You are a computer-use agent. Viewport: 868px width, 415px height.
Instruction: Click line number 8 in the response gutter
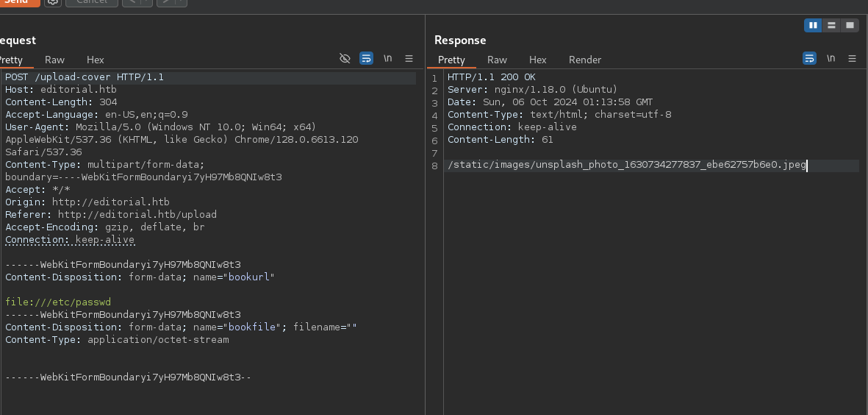point(434,166)
